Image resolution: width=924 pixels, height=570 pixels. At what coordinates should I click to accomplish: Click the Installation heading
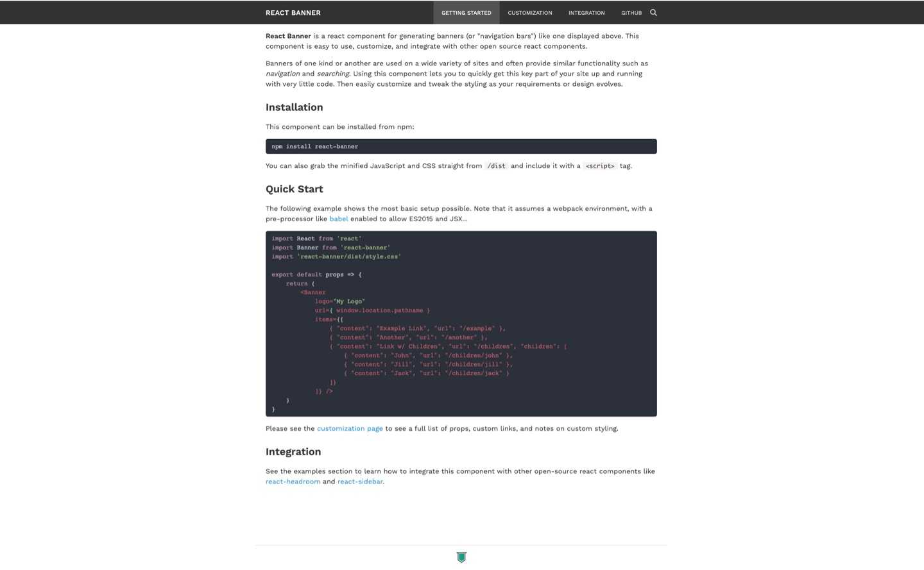295,107
